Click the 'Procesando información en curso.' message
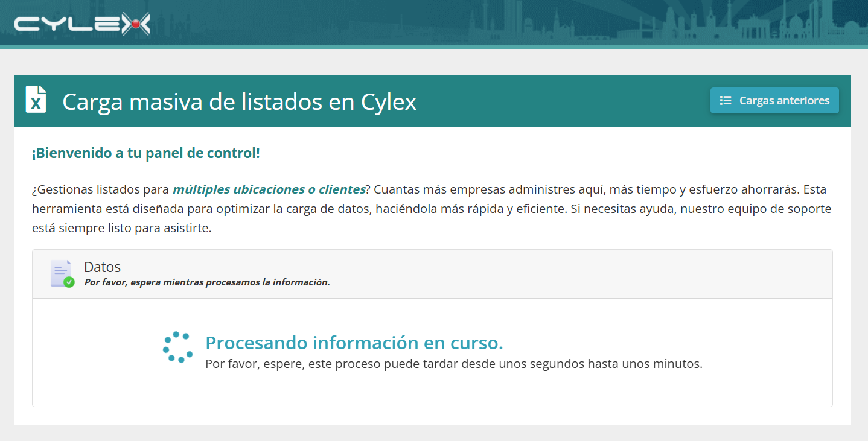This screenshot has height=441, width=868. tap(354, 343)
